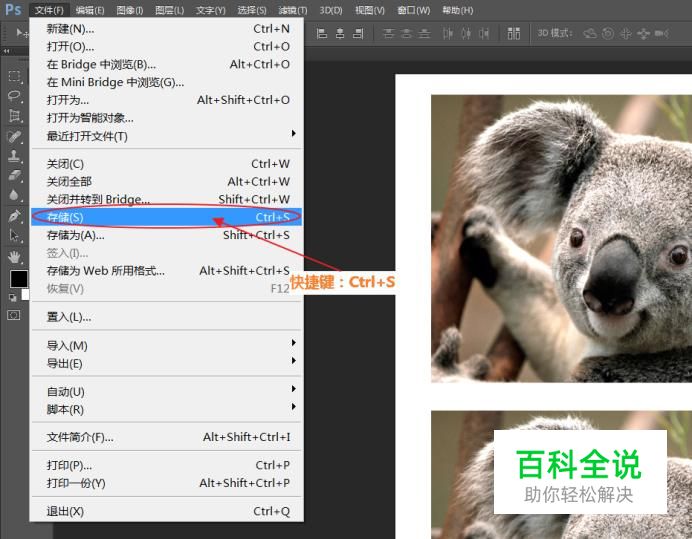
Task: Click the Move tool preset icon in options bar
Action: (x=21, y=32)
